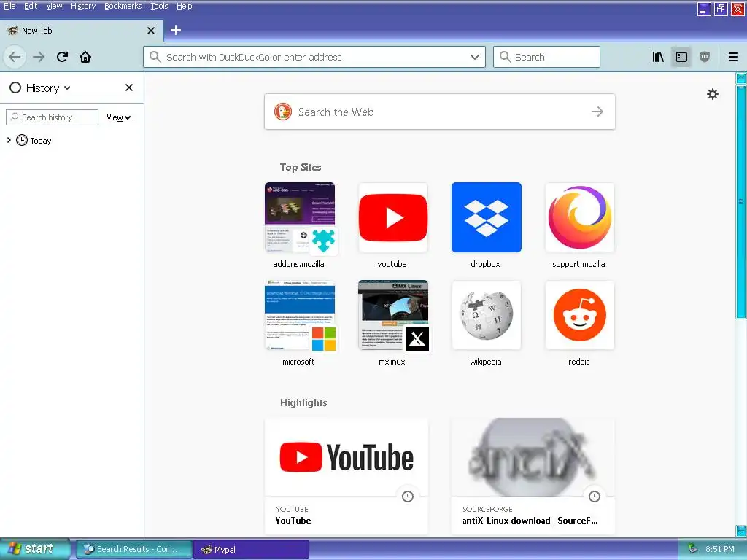This screenshot has height=560, width=747.
Task: Open the Library icon in toolbar
Action: tap(658, 57)
